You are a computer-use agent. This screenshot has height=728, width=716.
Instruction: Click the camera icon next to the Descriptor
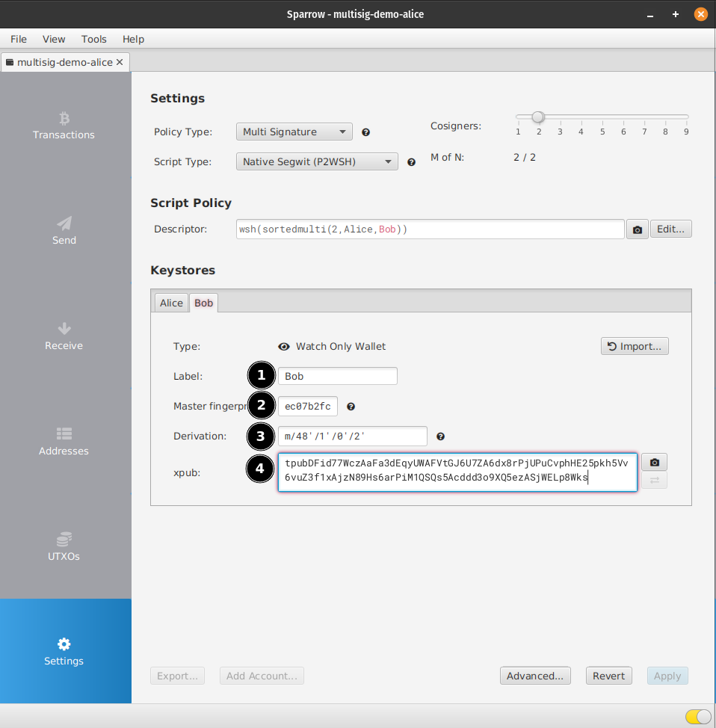637,229
